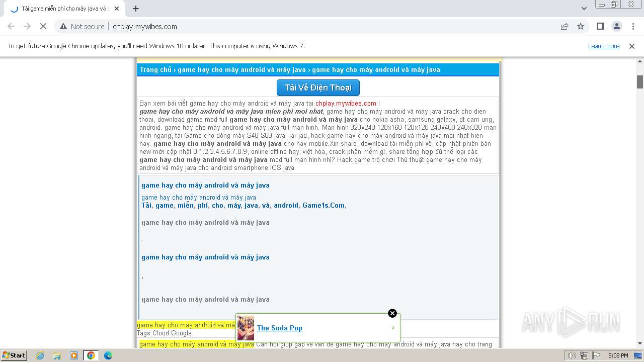
Task: Open breadcrumb middle game hay cho máy android
Action: [x=242, y=69]
